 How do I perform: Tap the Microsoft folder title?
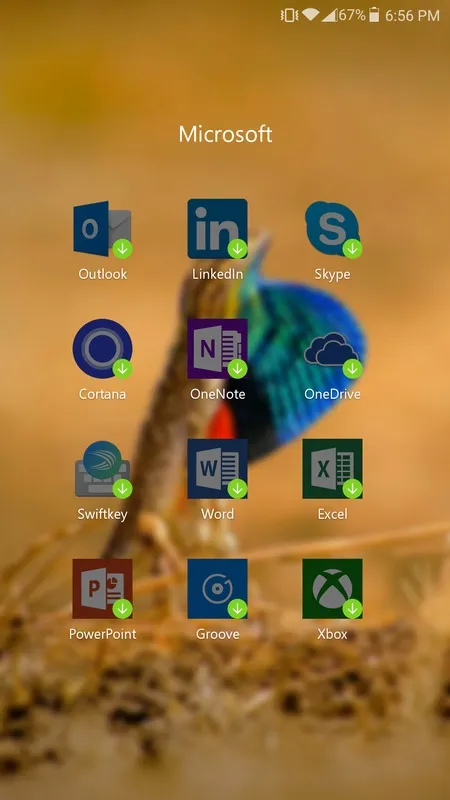click(225, 134)
